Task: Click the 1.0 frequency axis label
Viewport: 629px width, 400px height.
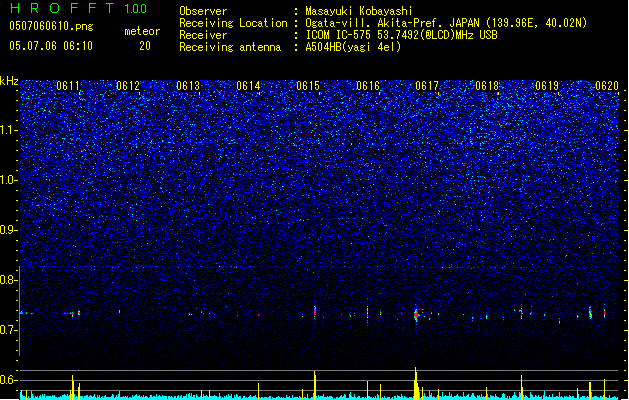Action: click(x=9, y=180)
